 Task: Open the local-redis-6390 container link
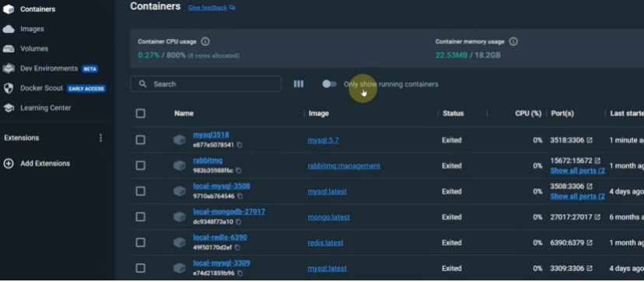[220, 237]
